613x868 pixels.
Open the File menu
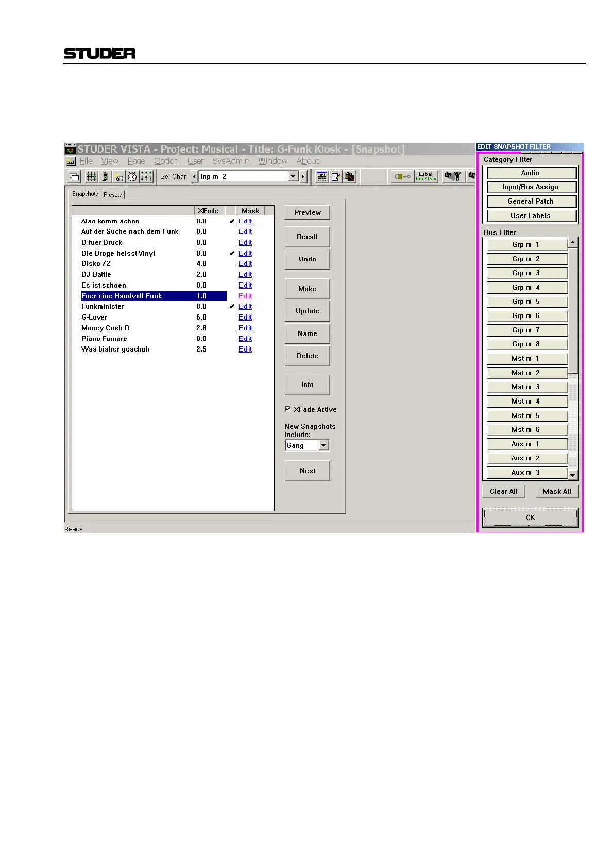tap(86, 161)
